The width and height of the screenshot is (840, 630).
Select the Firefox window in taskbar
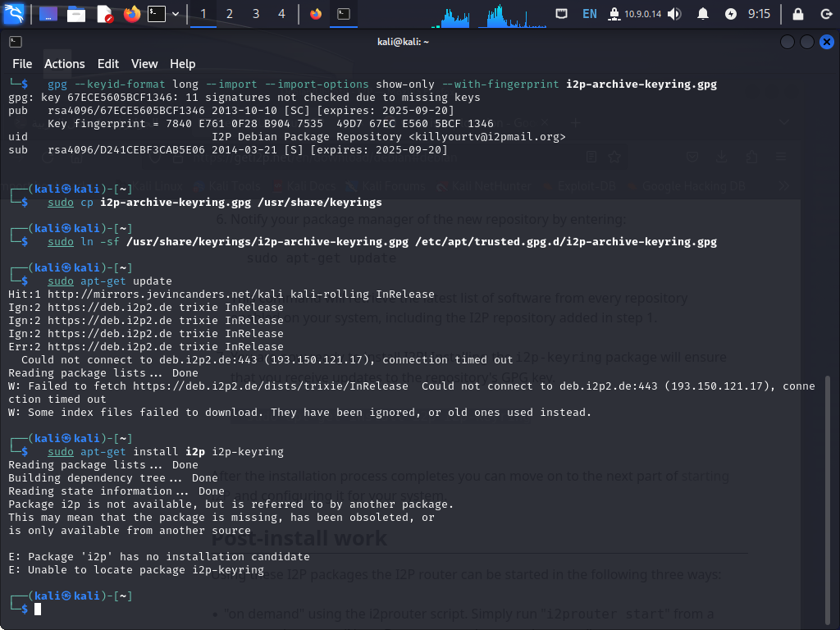(316, 14)
